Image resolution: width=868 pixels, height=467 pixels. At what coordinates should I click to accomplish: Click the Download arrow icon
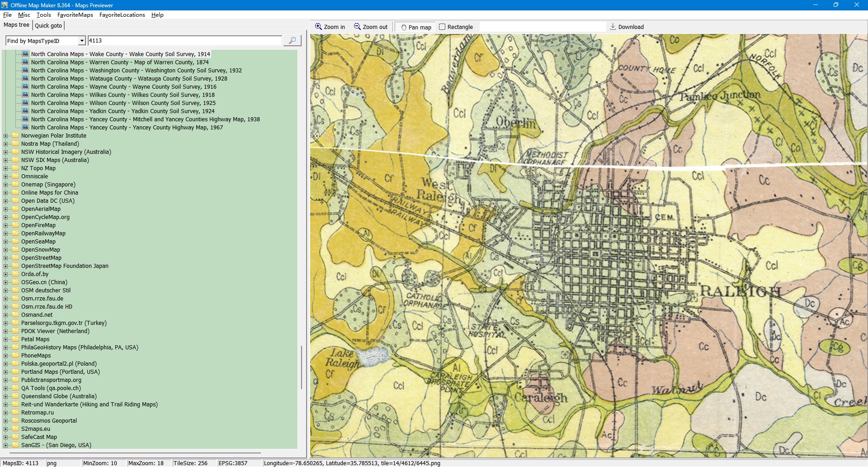pyautogui.click(x=613, y=27)
